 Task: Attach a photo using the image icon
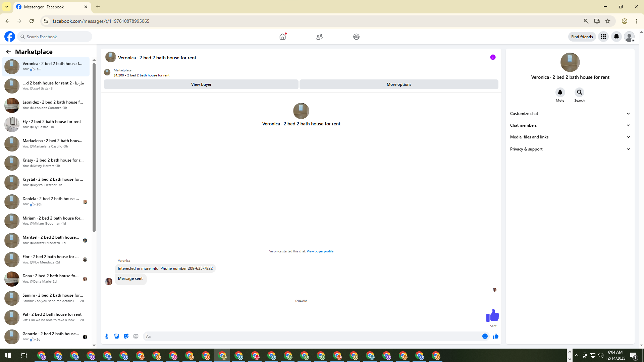(x=116, y=336)
